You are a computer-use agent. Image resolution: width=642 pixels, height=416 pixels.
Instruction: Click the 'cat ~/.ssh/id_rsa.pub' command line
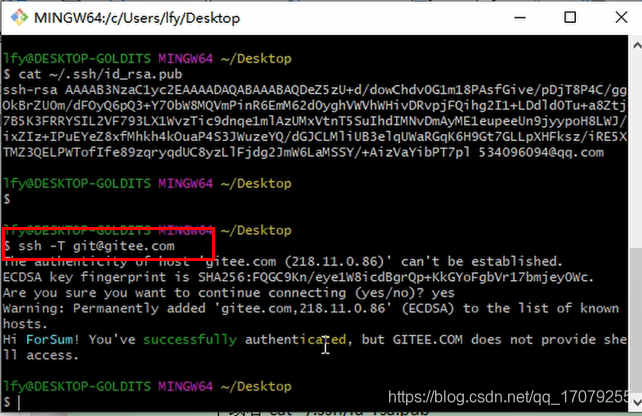tap(93, 74)
